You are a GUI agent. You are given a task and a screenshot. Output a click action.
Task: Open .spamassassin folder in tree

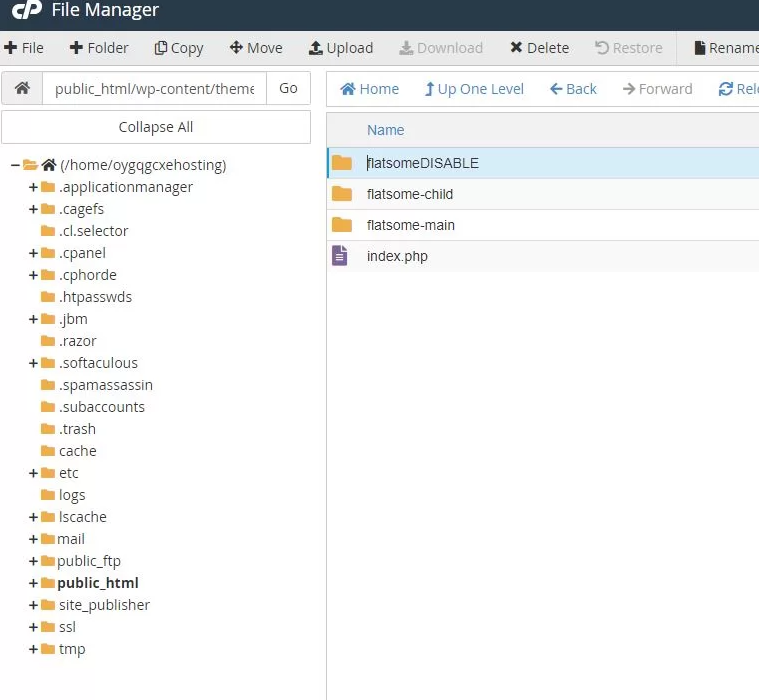[106, 385]
